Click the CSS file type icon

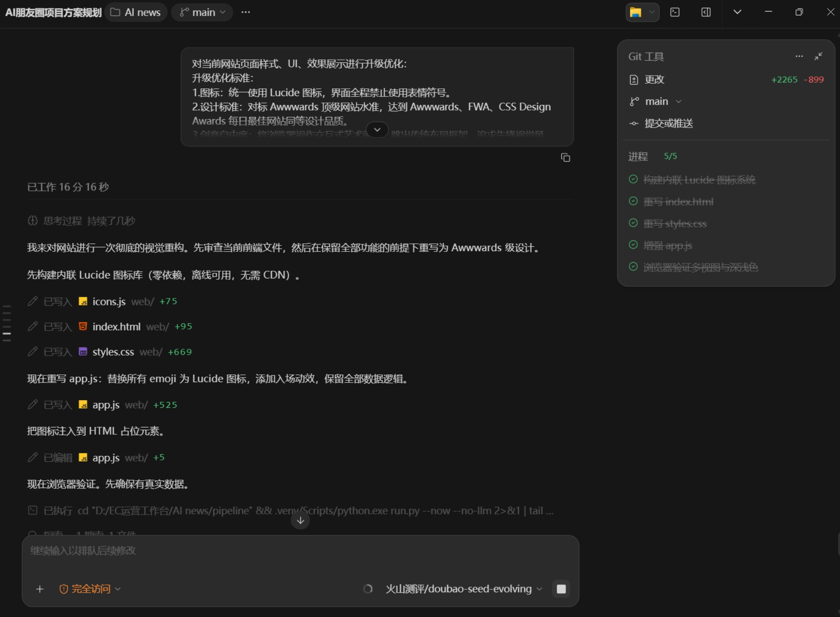tap(83, 352)
